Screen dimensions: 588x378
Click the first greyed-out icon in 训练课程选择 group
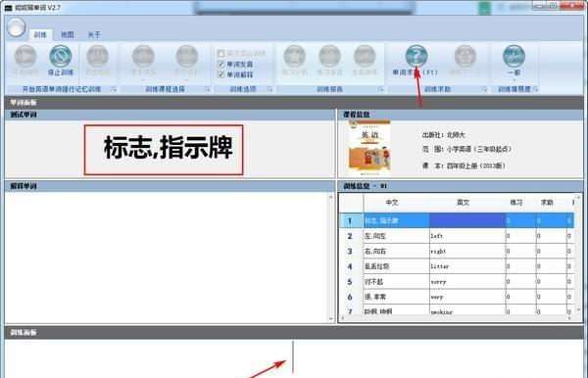143,57
